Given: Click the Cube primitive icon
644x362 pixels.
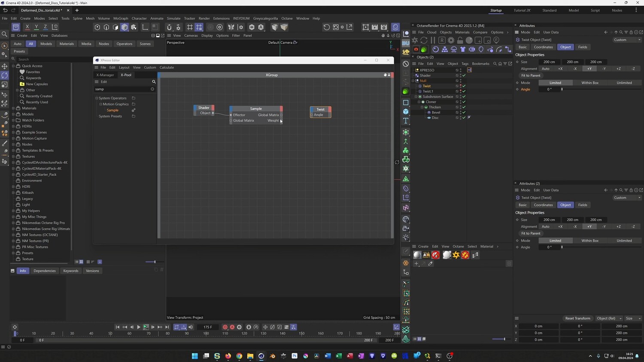Looking at the screenshot, I should (x=406, y=112).
